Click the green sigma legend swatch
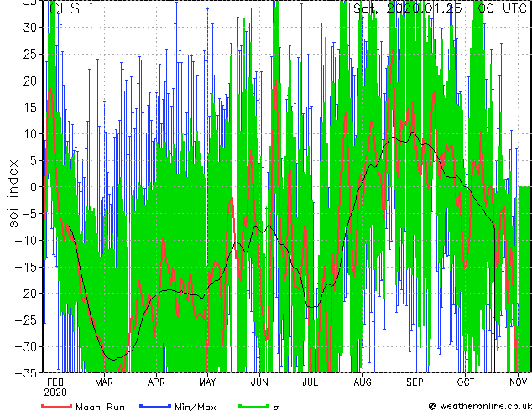This screenshot has width=532, height=411. (x=253, y=406)
